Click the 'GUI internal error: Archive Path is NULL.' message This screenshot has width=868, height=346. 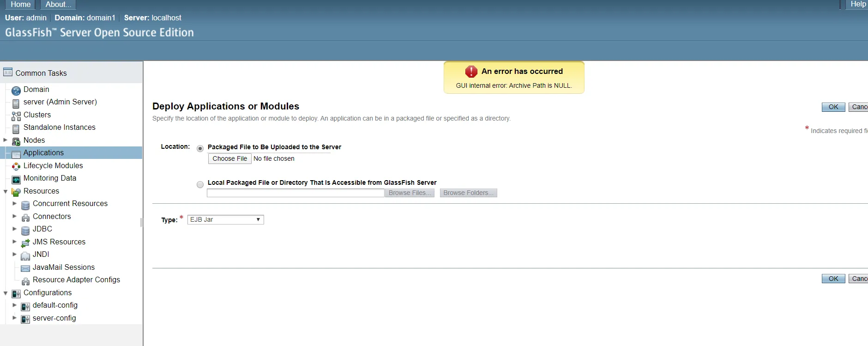coord(514,85)
